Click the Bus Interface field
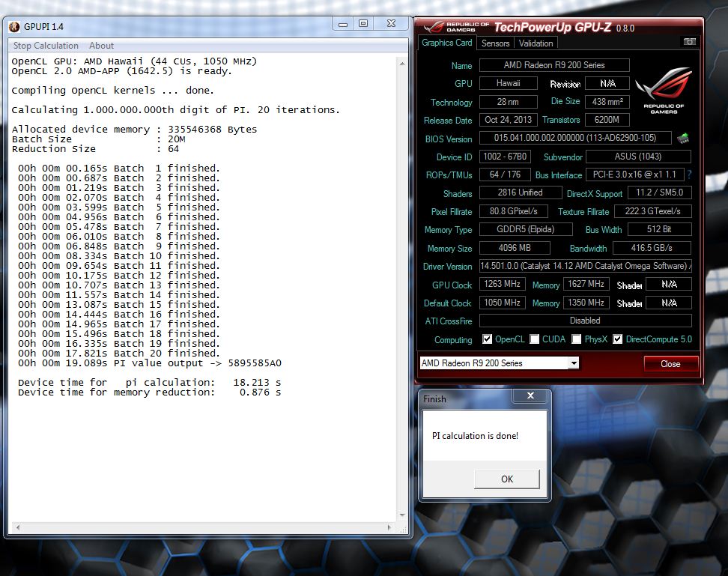This screenshot has height=576, width=728. [634, 175]
